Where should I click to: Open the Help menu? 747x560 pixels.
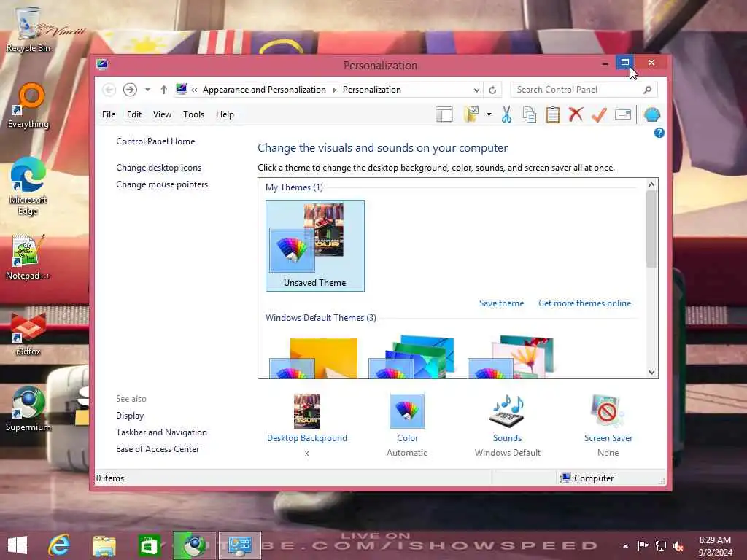coord(225,114)
